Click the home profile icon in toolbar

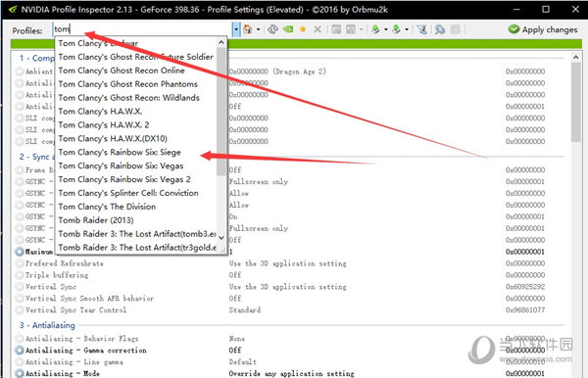[x=248, y=29]
